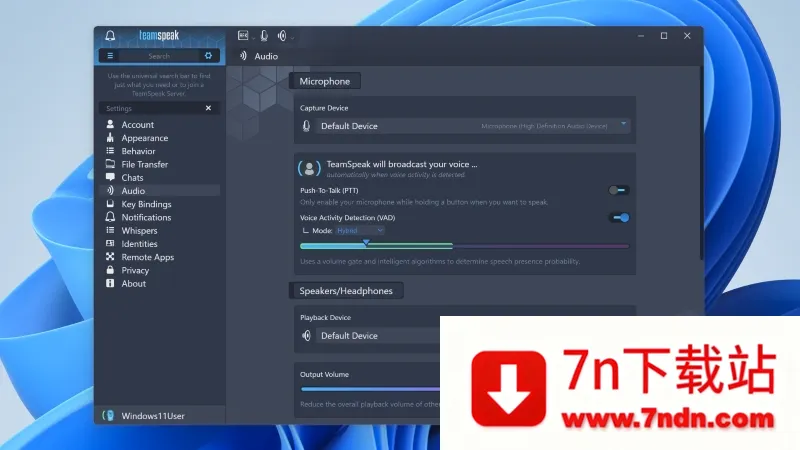This screenshot has width=800, height=450.
Task: Open Appearance settings
Action: [x=159, y=138]
